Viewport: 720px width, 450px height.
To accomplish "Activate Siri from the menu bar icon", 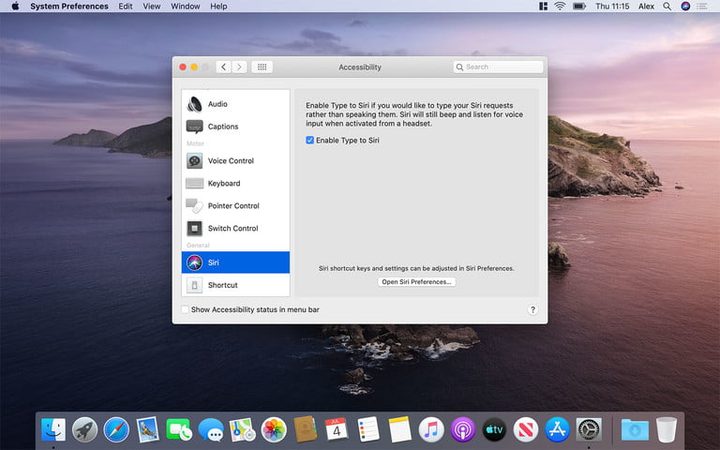I will coord(686,6).
